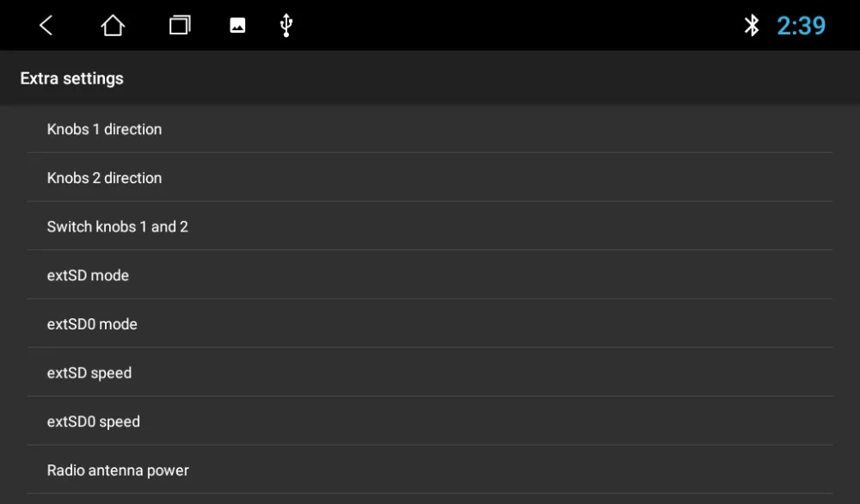Click the Extra settings title
Viewport: 860px width, 504px height.
point(72,78)
